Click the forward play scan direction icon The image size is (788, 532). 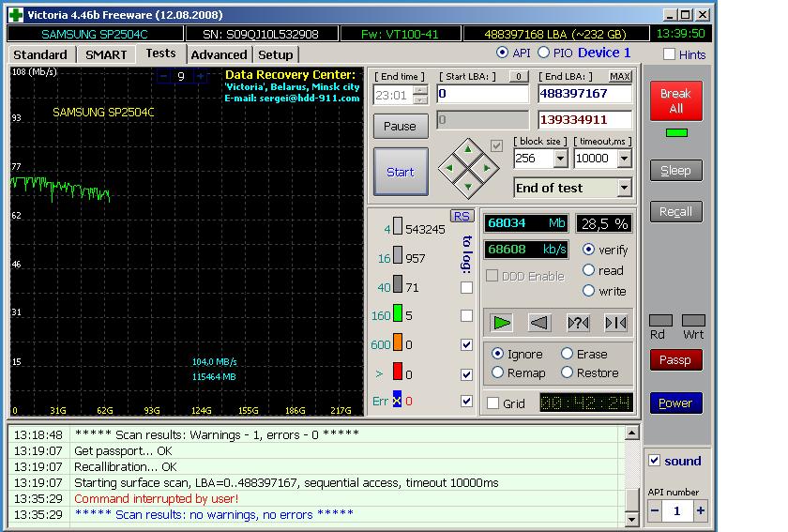502,323
